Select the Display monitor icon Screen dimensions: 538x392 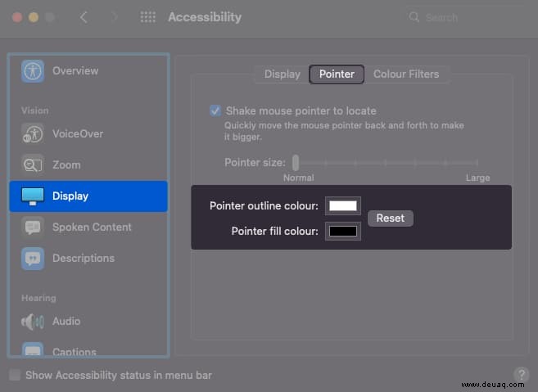point(33,196)
